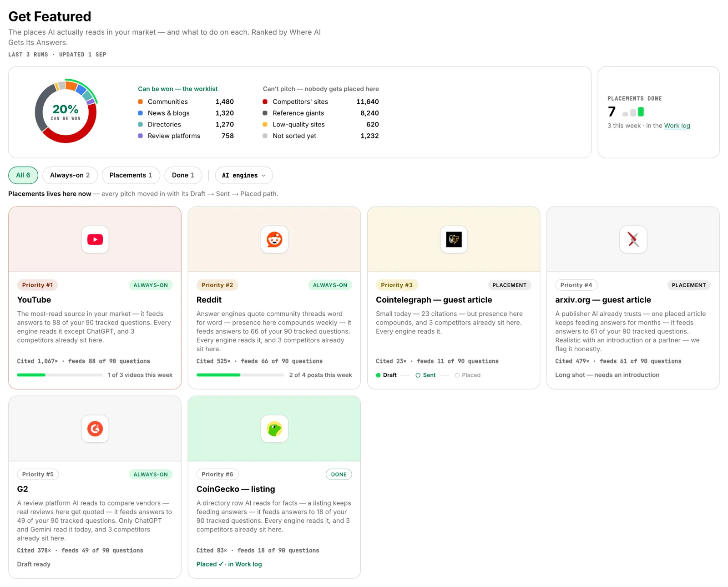728x587 pixels.
Task: Click the green Draft status dot
Action: 378,375
